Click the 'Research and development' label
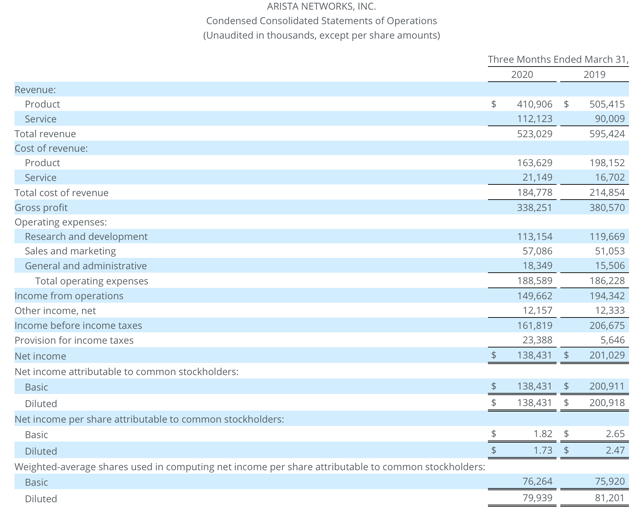The width and height of the screenshot is (640, 515). pyautogui.click(x=86, y=237)
